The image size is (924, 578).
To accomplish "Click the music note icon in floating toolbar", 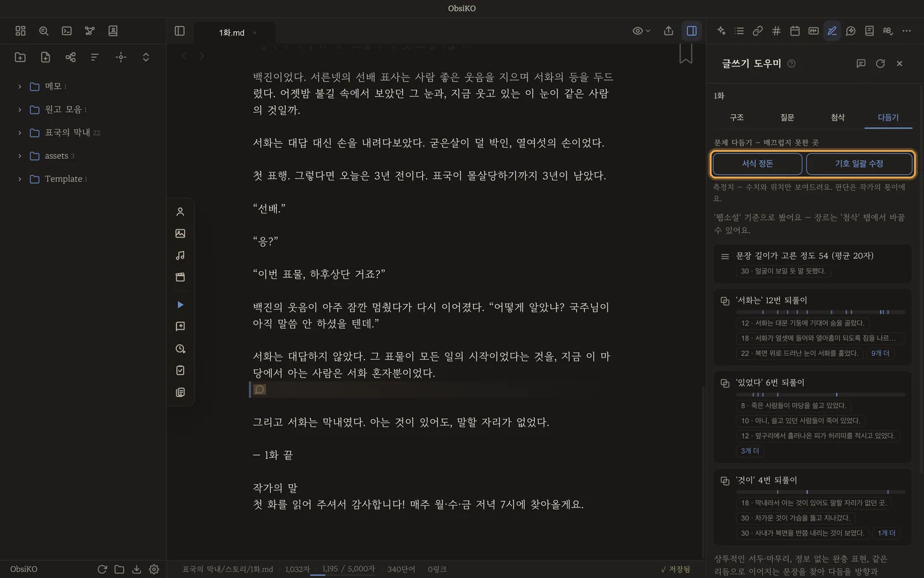I will pyautogui.click(x=180, y=255).
